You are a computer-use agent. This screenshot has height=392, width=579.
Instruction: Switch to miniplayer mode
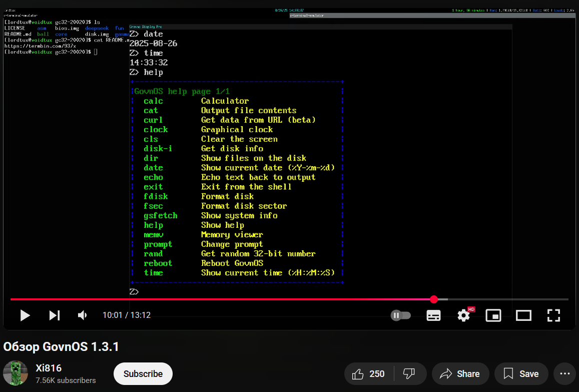(493, 315)
